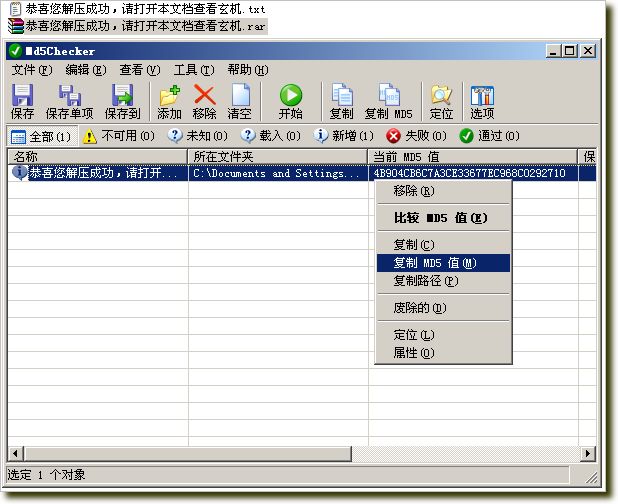Click the green 开始 (Start) play icon
Image resolution: width=618 pixels, height=504 pixels.
coord(291,95)
